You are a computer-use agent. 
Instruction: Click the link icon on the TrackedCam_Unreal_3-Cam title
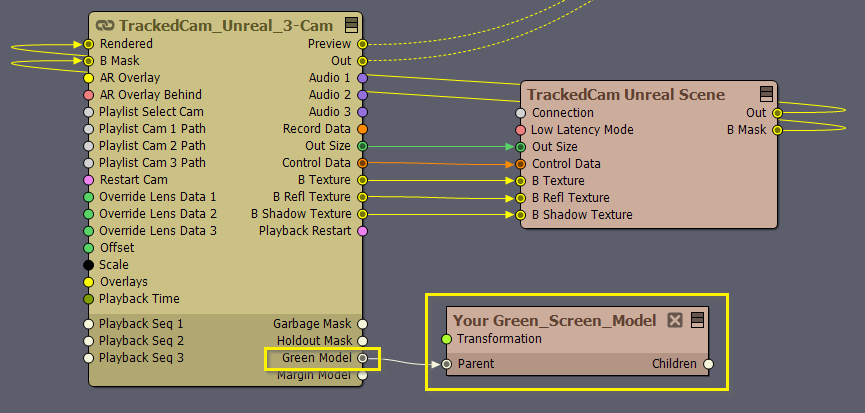(x=104, y=25)
